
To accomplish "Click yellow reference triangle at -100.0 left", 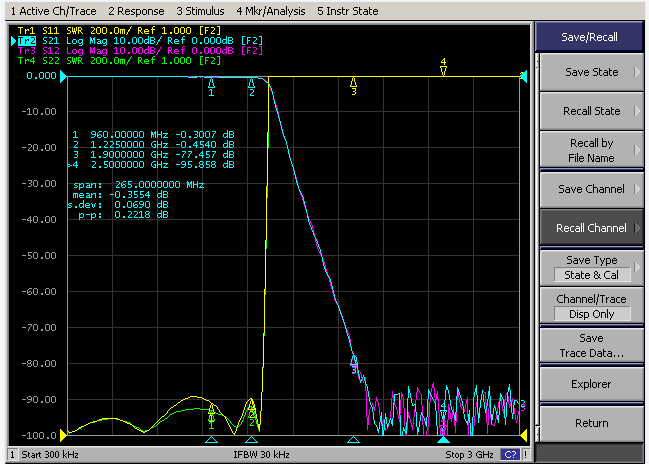I will pos(63,435).
